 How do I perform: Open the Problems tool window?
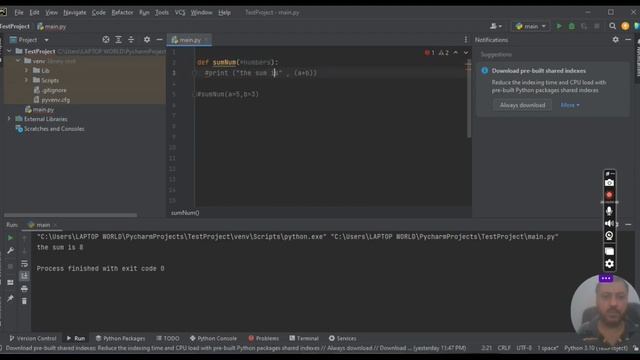pyautogui.click(x=263, y=338)
